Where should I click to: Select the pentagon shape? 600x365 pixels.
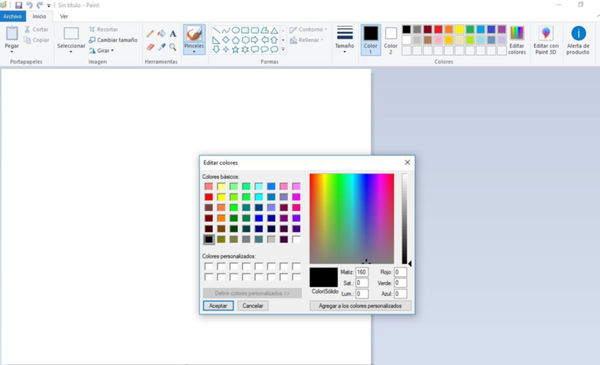(236, 40)
